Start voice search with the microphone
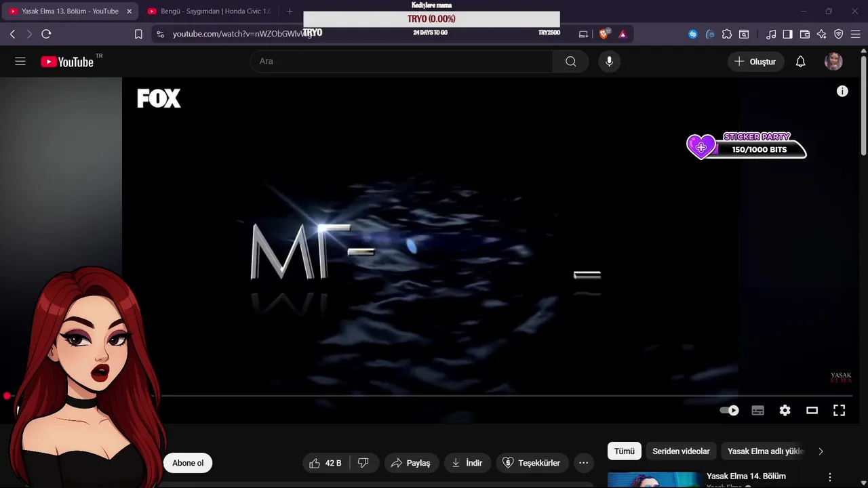Viewport: 868px width, 488px height. (x=609, y=62)
